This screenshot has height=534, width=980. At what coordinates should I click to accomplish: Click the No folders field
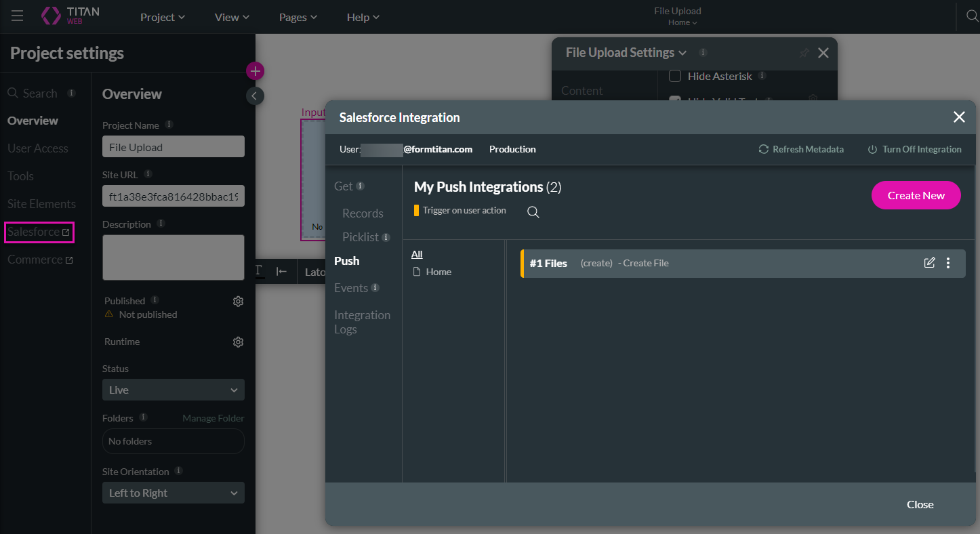click(173, 441)
